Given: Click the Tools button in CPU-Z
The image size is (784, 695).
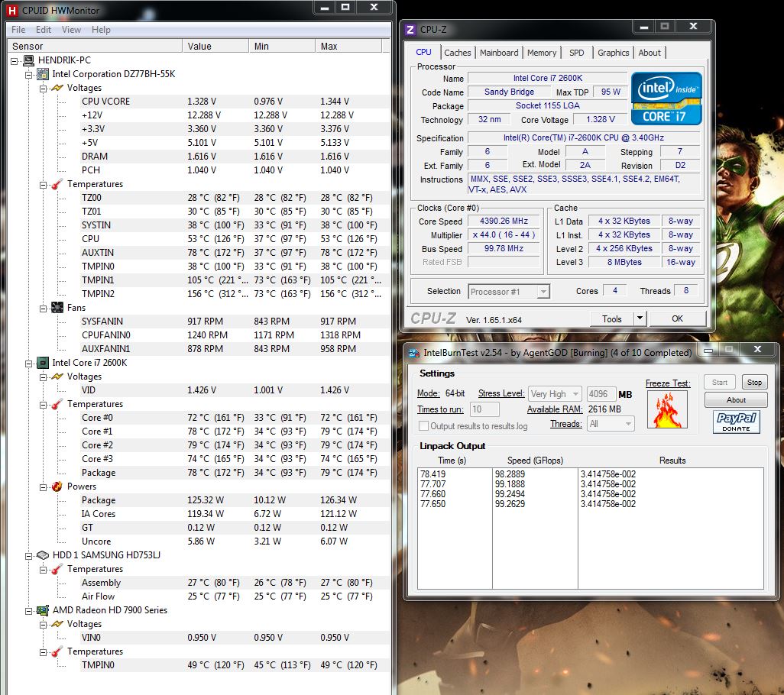Looking at the screenshot, I should tap(611, 318).
